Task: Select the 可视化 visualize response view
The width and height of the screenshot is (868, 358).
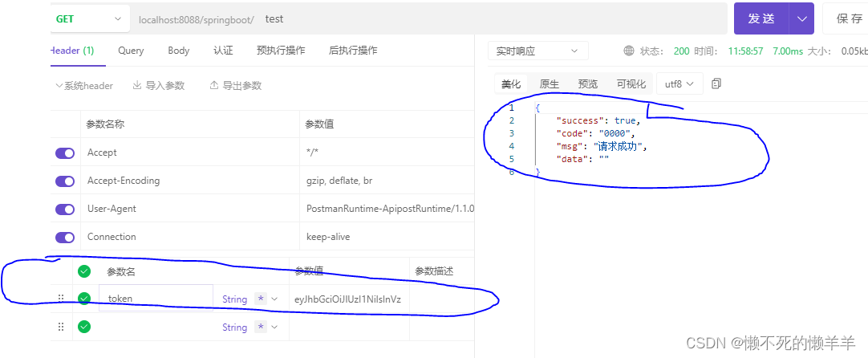Action: pos(631,84)
